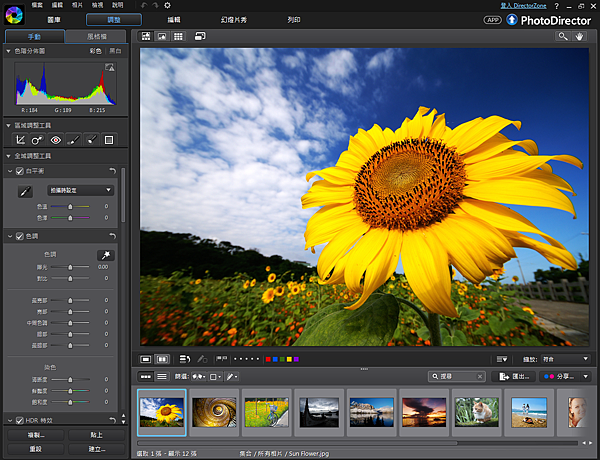
Task: Open the 風格檔 presets tab
Action: coord(96,36)
